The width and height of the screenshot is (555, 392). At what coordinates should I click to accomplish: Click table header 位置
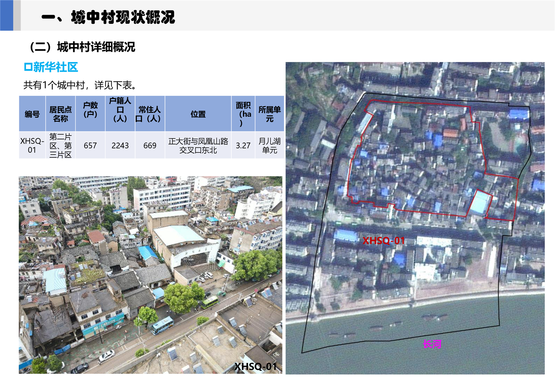click(x=198, y=114)
